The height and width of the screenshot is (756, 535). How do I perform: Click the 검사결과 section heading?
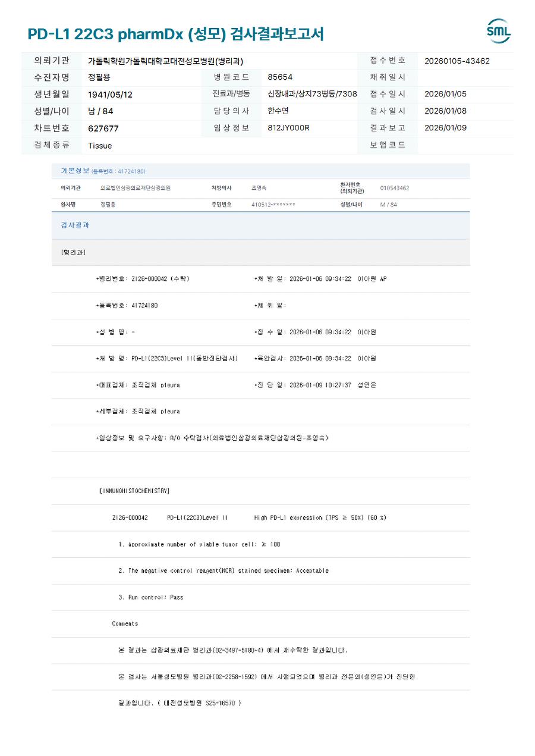pos(75,225)
